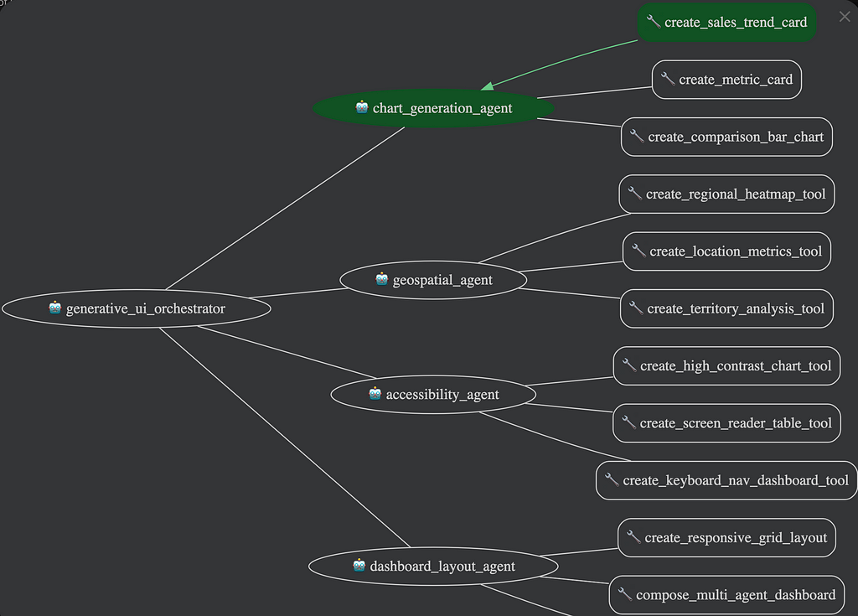Click the robot icon in accessibility_agent node
This screenshot has height=616, width=858.
(x=375, y=393)
